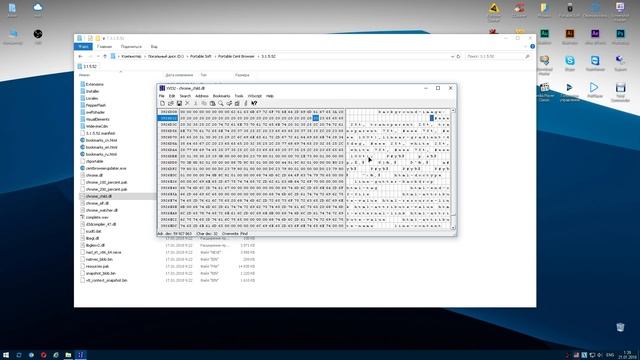Select chrome_100_percent.pak file

tap(106, 182)
